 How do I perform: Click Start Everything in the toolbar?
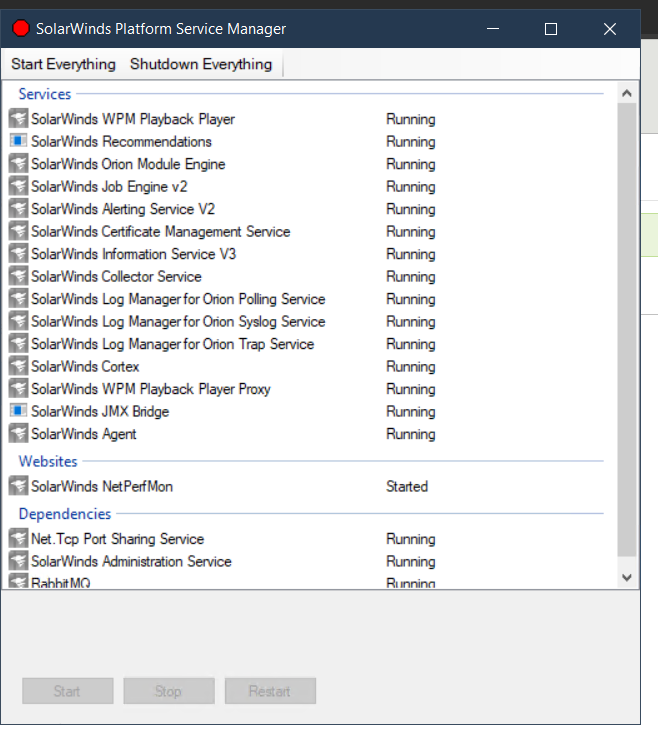pos(63,64)
